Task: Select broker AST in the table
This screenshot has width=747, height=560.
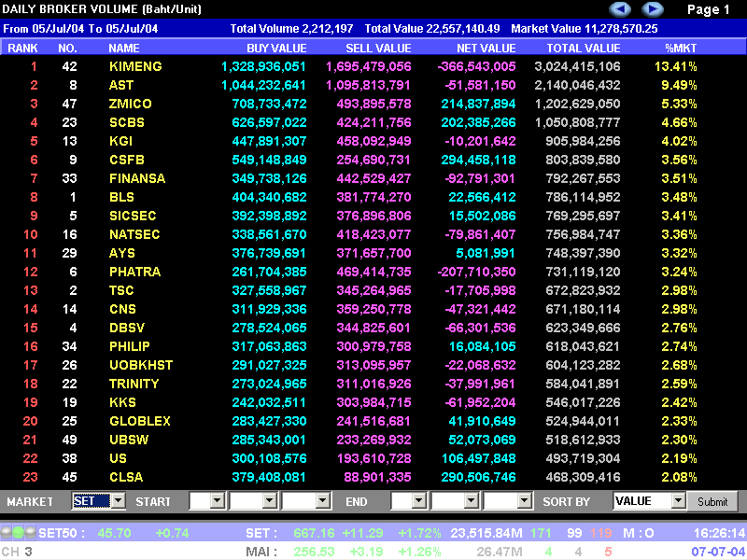Action: coord(121,85)
